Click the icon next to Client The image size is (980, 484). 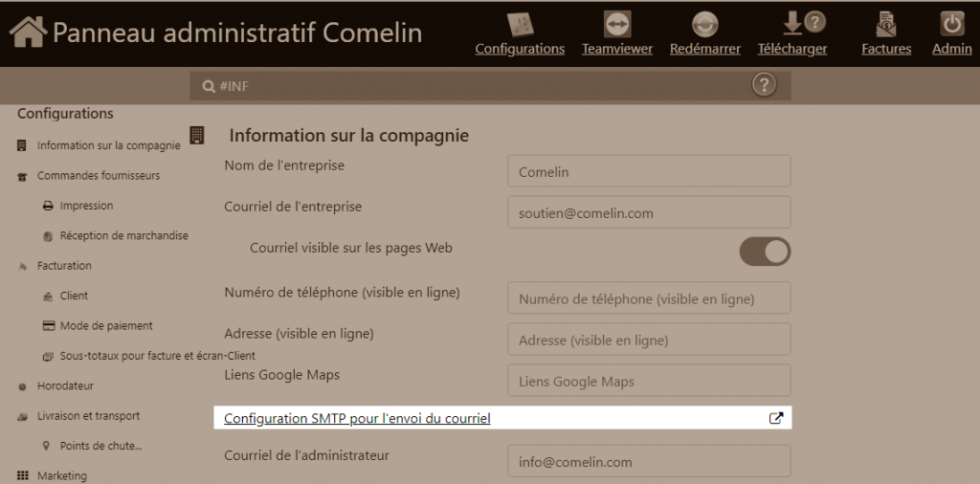click(48, 297)
